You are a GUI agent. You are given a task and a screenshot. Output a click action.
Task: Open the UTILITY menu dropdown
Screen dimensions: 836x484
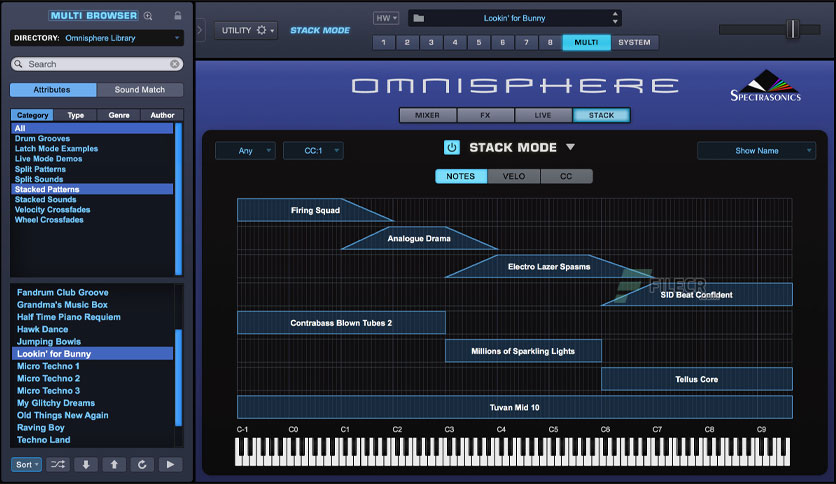click(x=246, y=30)
